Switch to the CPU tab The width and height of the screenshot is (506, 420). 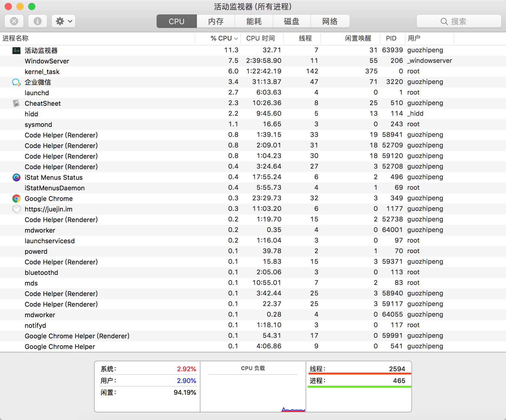pos(177,21)
